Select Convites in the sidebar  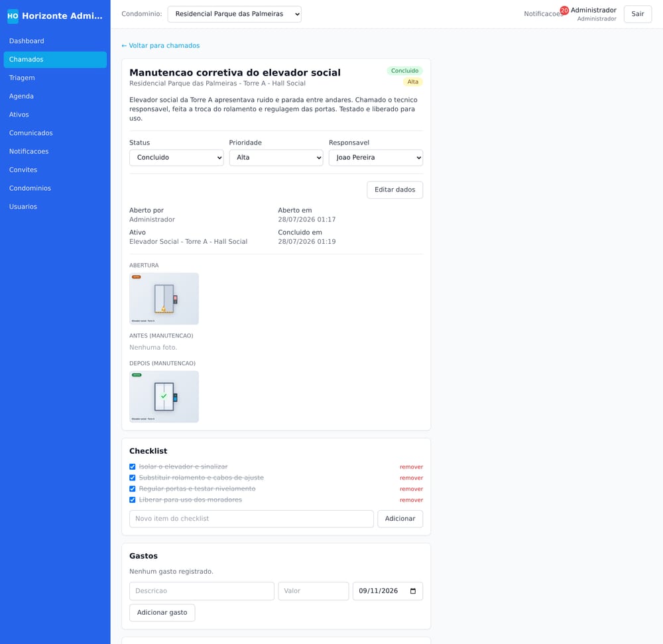point(55,170)
